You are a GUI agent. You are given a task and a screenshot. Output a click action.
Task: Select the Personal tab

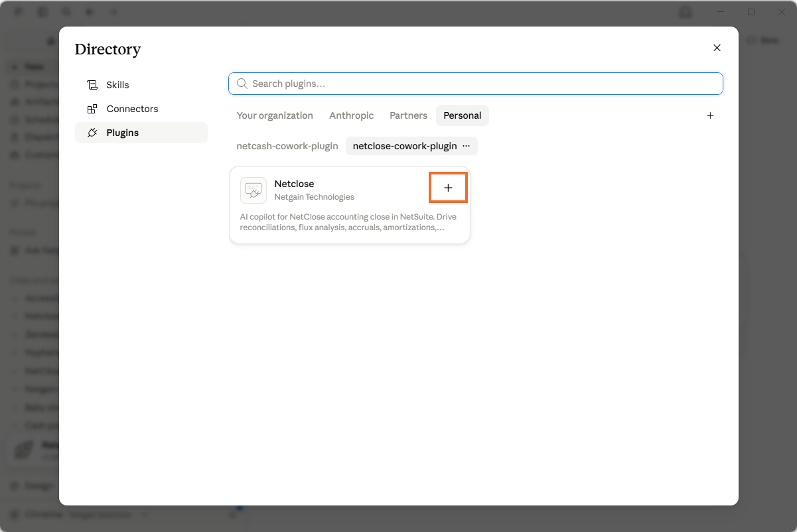(463, 115)
